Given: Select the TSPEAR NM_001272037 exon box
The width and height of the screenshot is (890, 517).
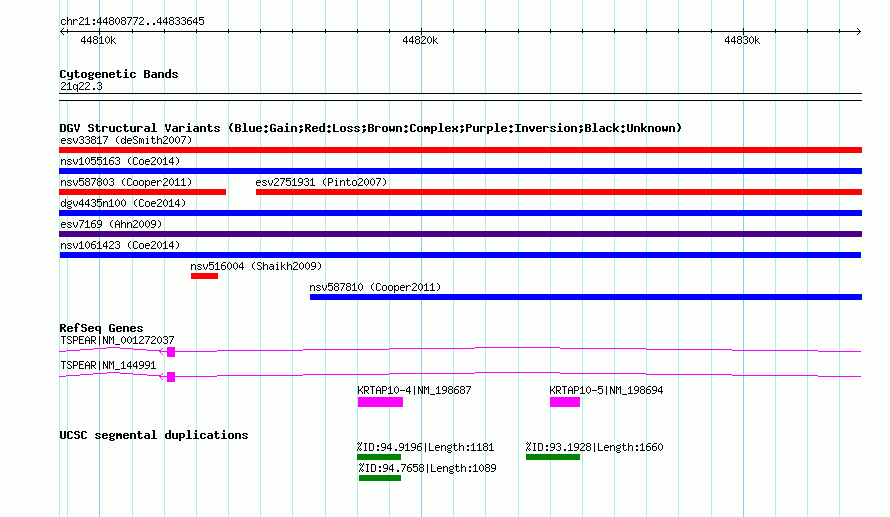Looking at the screenshot, I should pyautogui.click(x=171, y=352).
